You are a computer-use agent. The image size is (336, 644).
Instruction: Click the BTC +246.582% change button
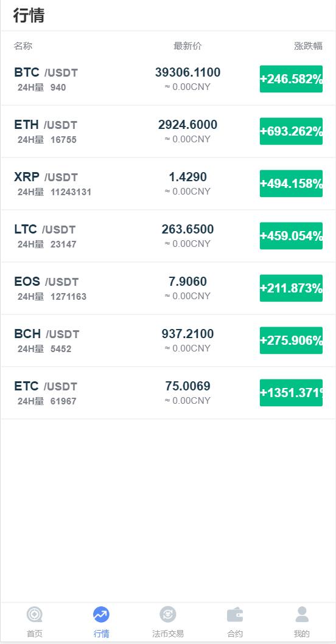click(291, 79)
